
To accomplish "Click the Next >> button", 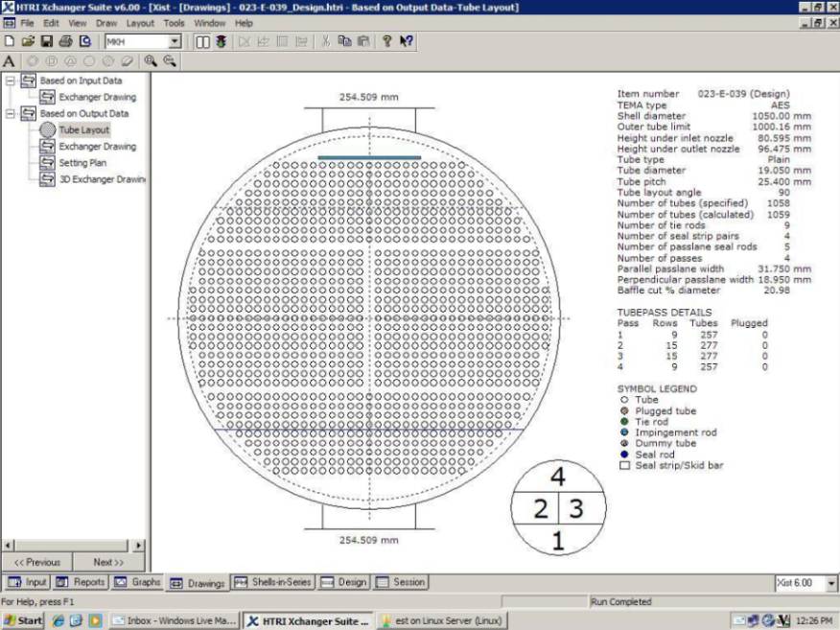I will click(x=108, y=562).
